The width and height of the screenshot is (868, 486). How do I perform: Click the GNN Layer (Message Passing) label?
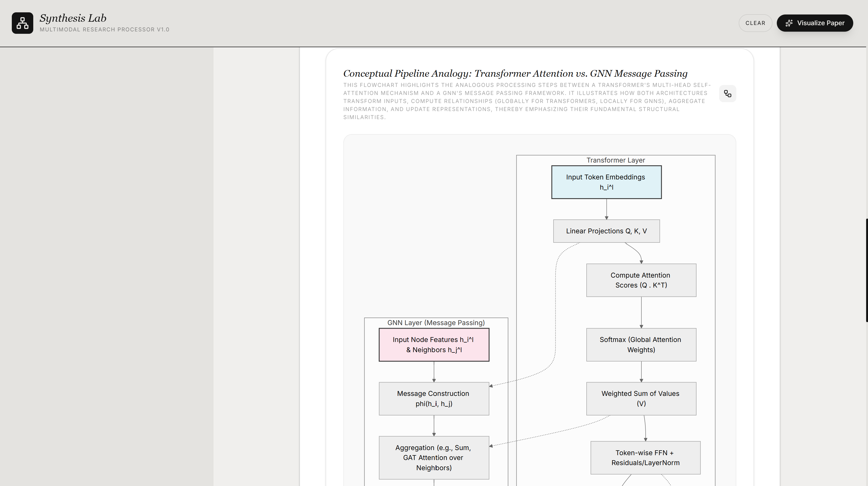point(436,323)
